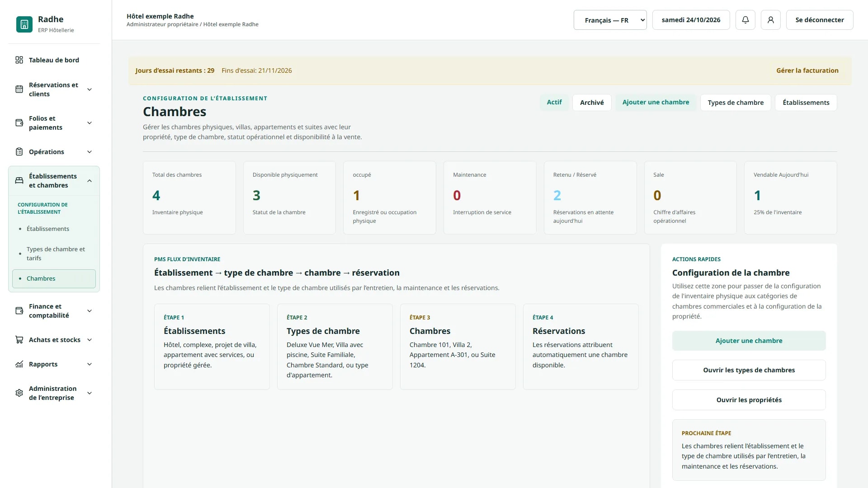868x488 pixels.
Task: Expand the Folios et paiements chevron
Action: 90,123
